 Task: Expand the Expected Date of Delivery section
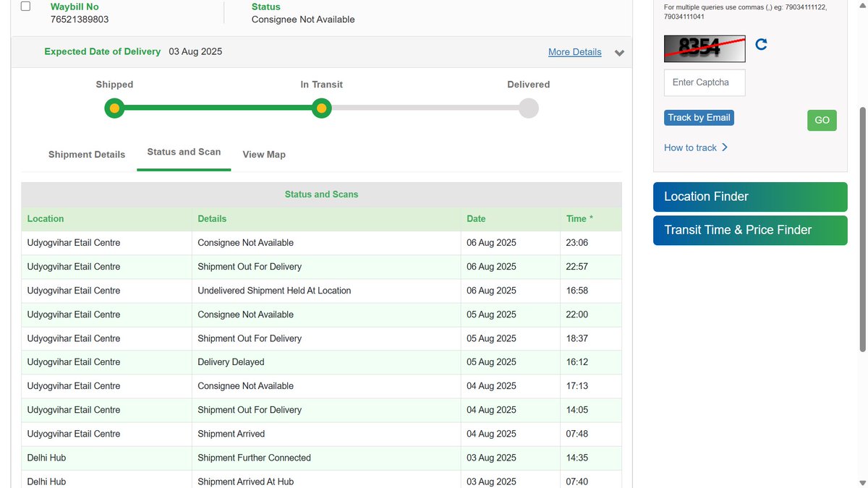619,53
